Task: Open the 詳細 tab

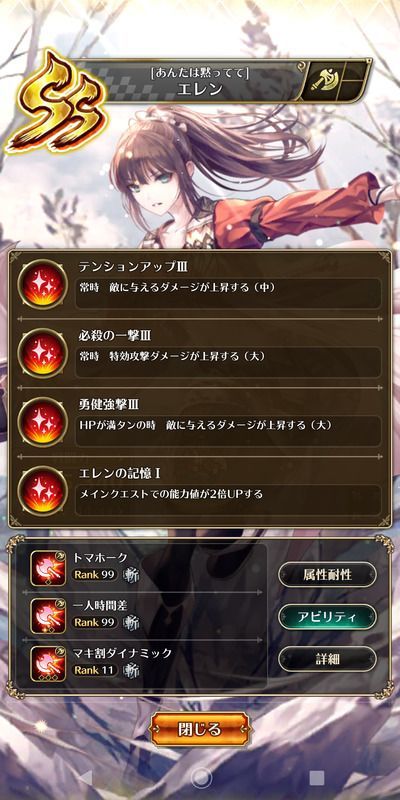Action: 327,659
